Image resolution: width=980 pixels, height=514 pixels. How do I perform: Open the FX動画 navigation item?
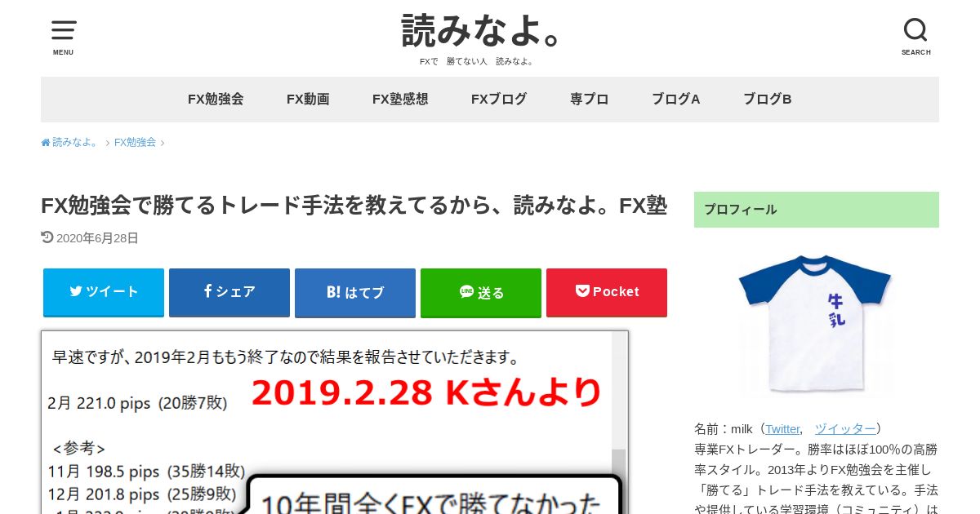[x=308, y=100]
